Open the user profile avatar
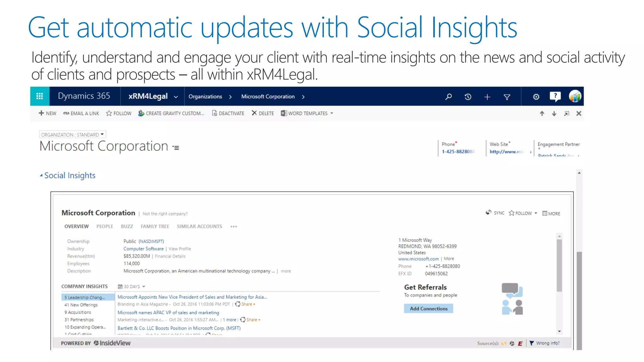This screenshot has width=644, height=362. pos(575,96)
